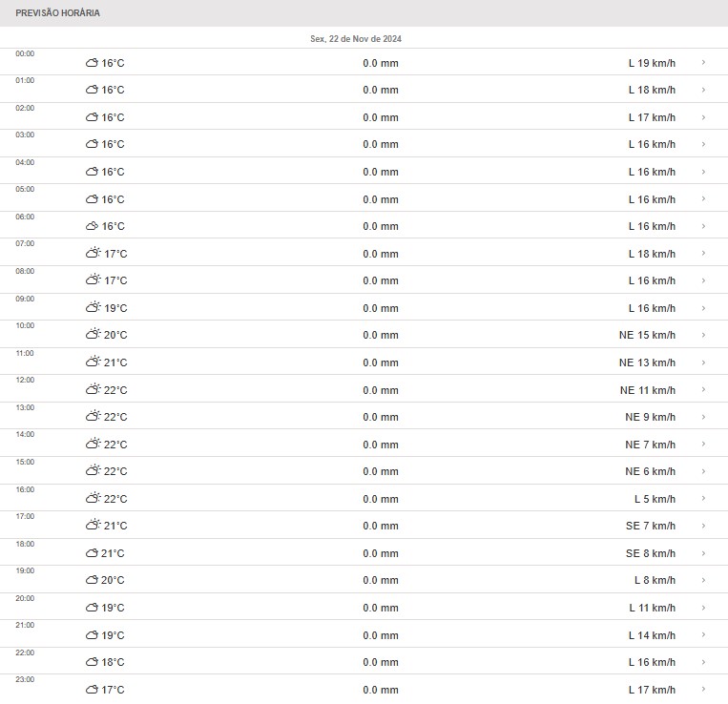
Task: Click the partly sunny icon at 07:00
Action: (93, 254)
